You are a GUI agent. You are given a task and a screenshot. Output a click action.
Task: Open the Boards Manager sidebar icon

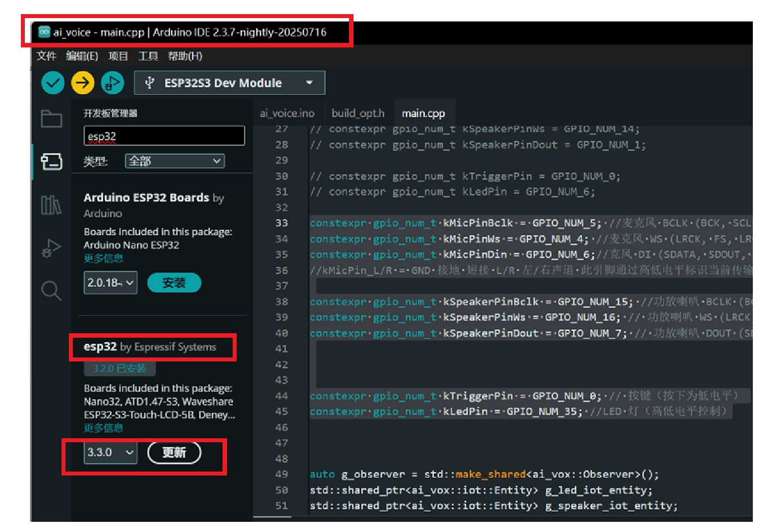(x=51, y=162)
